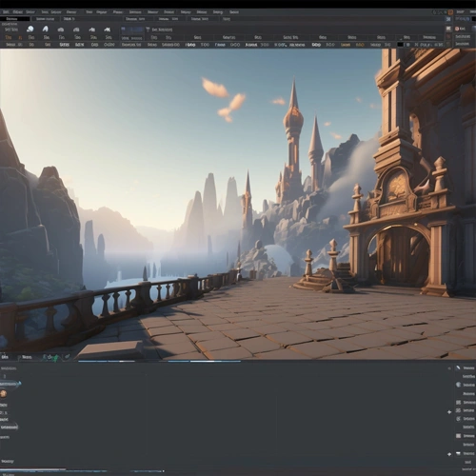Click the orange square icon at top right

450,12
